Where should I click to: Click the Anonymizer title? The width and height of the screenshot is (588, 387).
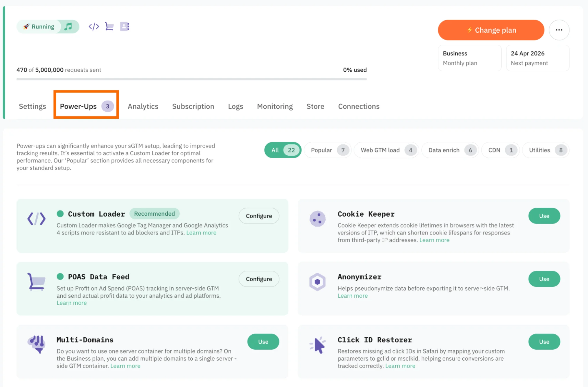(359, 277)
